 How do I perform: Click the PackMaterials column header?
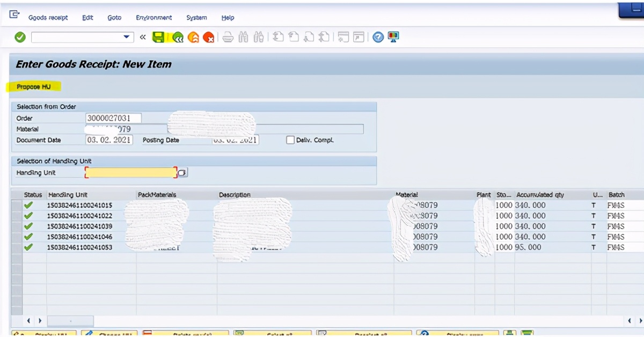coord(157,195)
